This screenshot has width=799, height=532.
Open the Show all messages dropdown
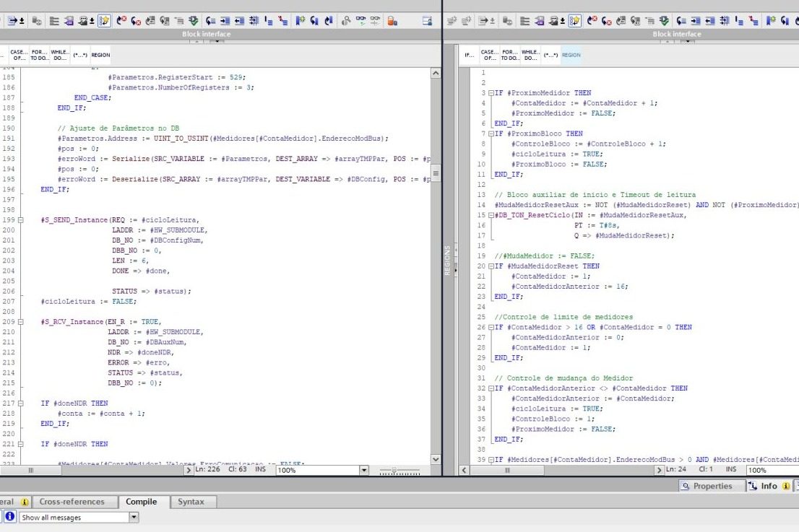134,518
